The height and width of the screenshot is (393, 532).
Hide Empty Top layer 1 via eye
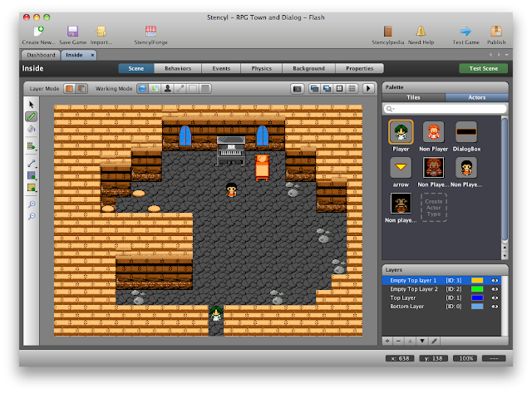495,281
